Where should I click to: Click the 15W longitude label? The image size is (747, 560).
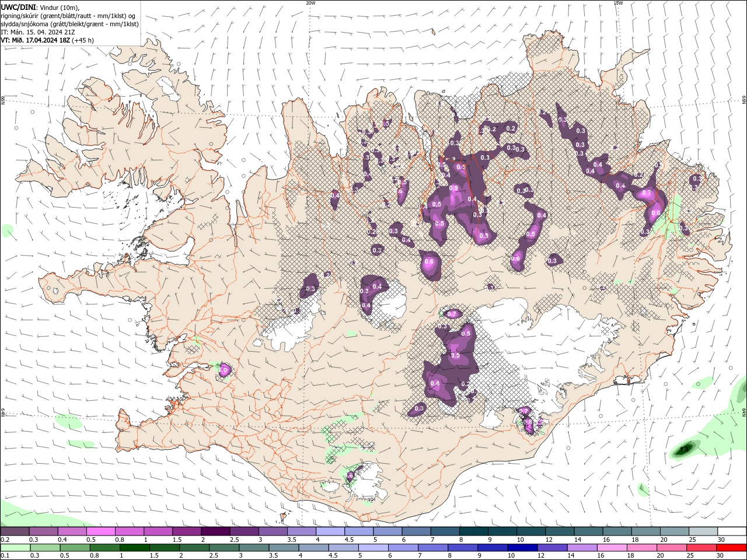pyautogui.click(x=618, y=3)
